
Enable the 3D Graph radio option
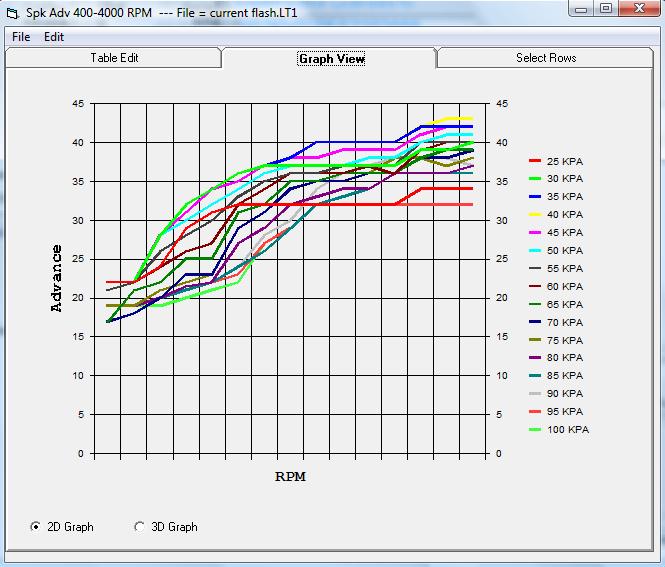[140, 527]
